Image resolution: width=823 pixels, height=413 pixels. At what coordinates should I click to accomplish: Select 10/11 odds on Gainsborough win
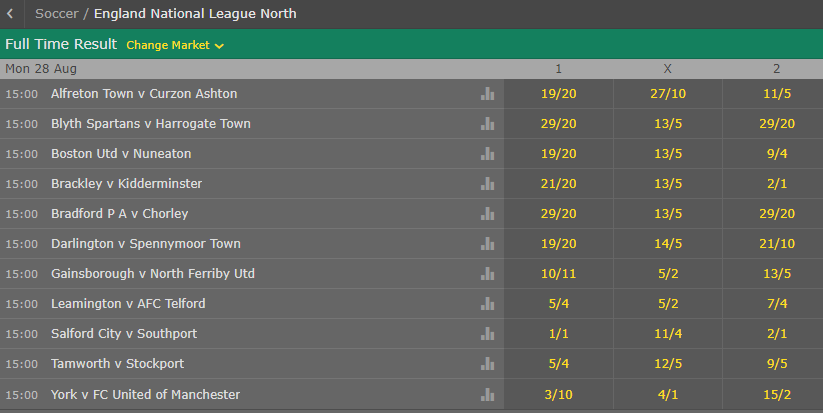coord(558,274)
